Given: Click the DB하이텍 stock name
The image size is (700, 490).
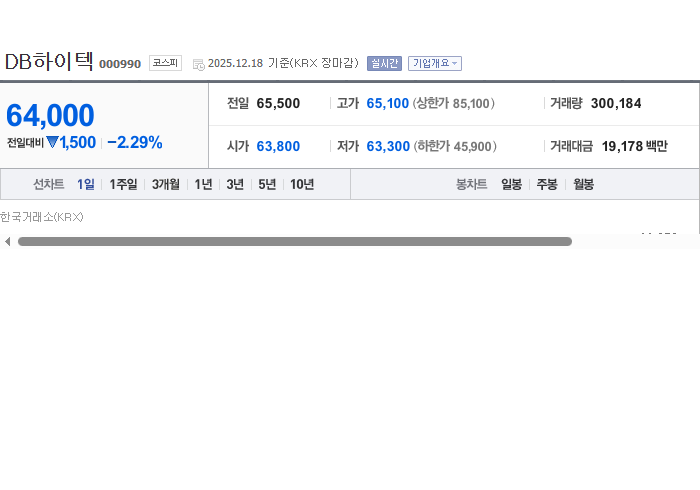Looking at the screenshot, I should point(49,61).
